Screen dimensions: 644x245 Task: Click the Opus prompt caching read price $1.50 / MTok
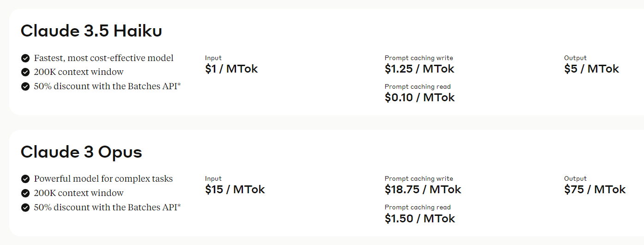tap(420, 218)
